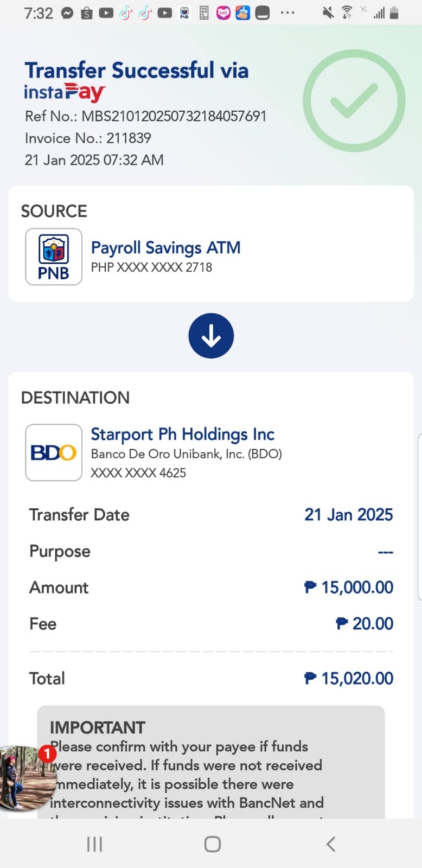Open recent apps with navigation bar button

94,844
